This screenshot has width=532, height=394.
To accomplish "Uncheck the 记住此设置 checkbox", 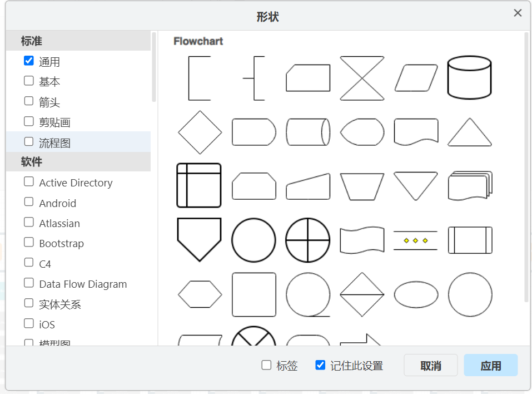I will 320,365.
